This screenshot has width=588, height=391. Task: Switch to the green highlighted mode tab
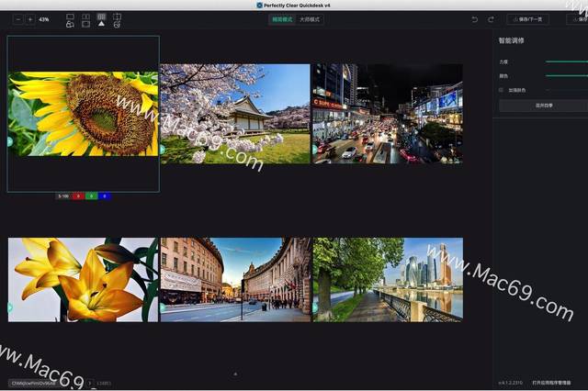(x=282, y=19)
